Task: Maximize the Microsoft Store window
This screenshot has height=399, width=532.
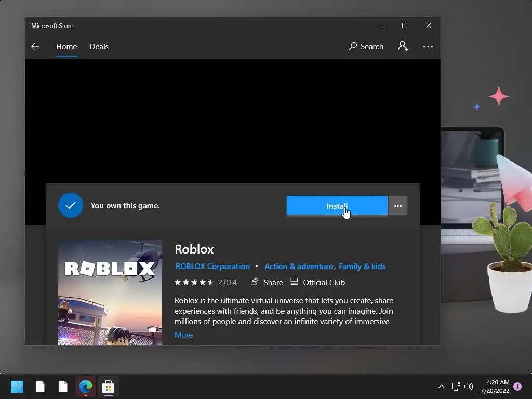Action: 404,25
